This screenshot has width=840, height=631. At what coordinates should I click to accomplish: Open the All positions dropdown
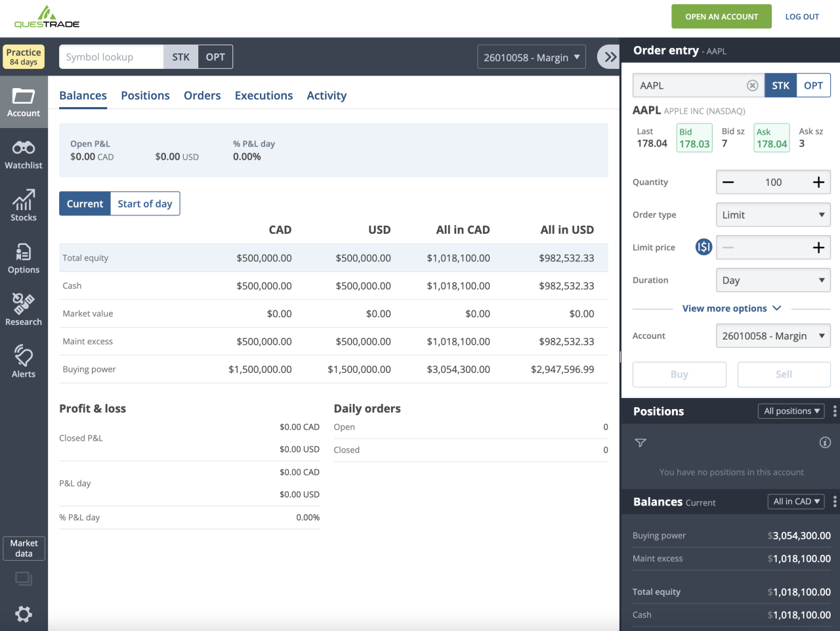(791, 411)
